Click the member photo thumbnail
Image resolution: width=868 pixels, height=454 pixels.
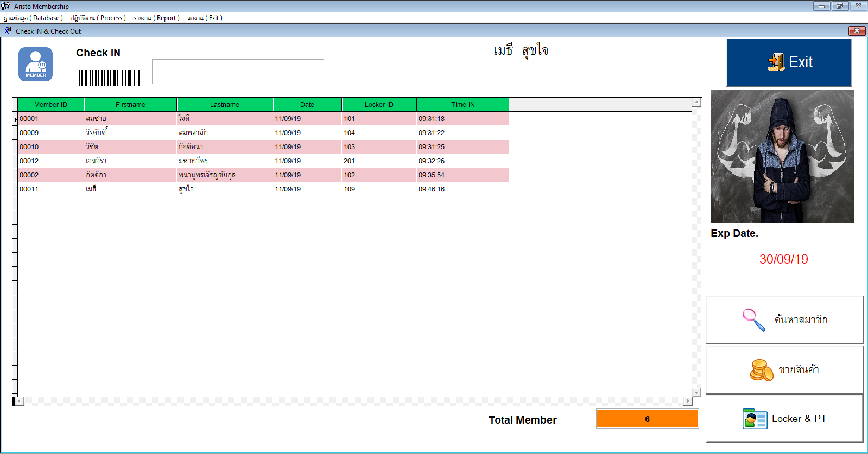coord(782,156)
